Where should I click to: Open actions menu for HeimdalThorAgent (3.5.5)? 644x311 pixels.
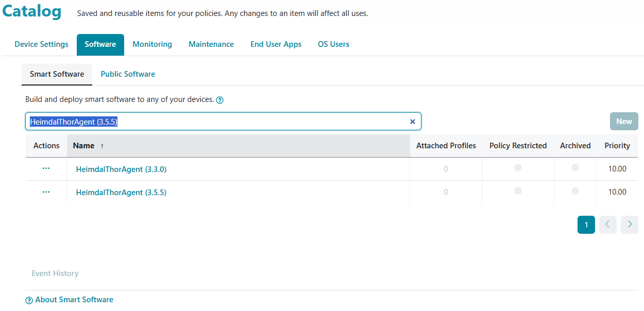46,192
